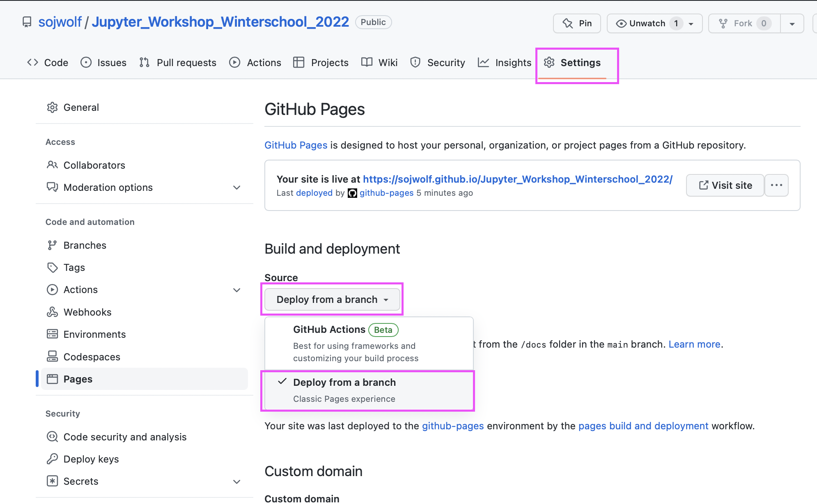The image size is (817, 504).
Task: Open the GitHub Pages documentation link
Action: pos(296,145)
